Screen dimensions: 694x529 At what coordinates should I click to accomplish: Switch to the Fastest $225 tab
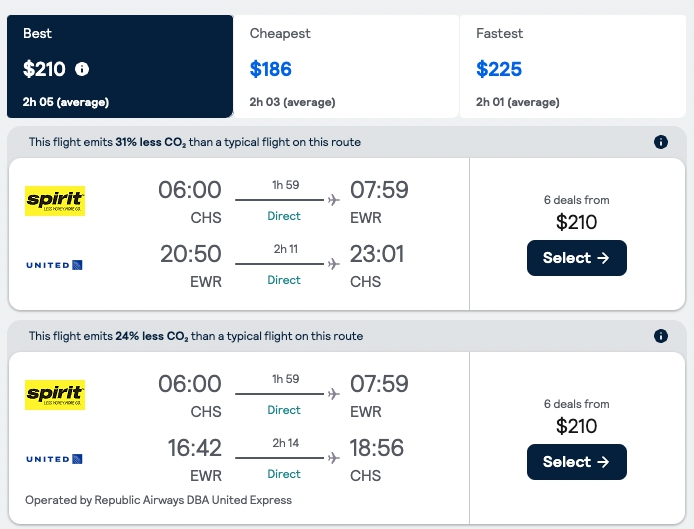coord(572,66)
